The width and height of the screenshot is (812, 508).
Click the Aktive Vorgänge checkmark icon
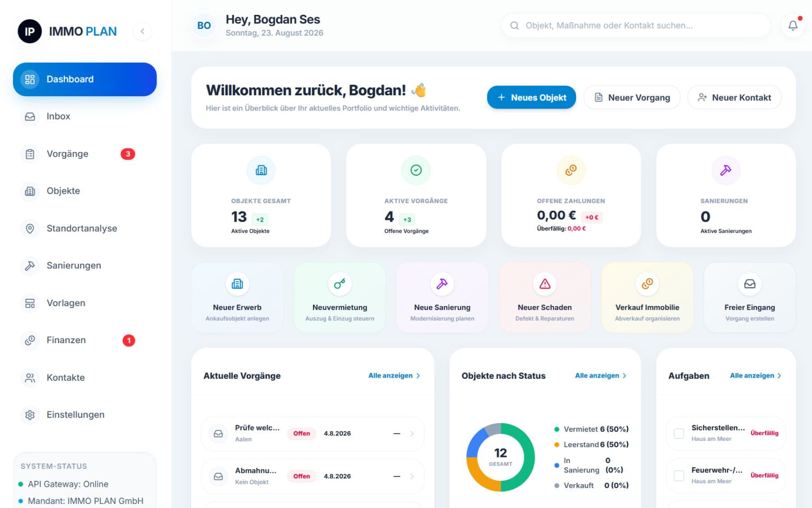[416, 170]
